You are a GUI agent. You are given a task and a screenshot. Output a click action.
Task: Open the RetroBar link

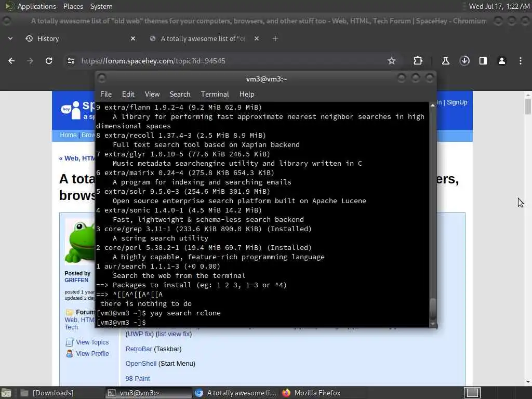coord(139,349)
